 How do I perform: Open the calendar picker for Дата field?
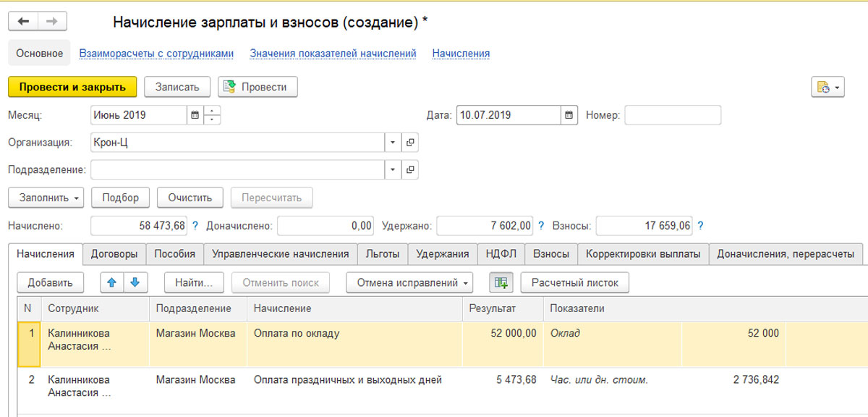point(569,115)
